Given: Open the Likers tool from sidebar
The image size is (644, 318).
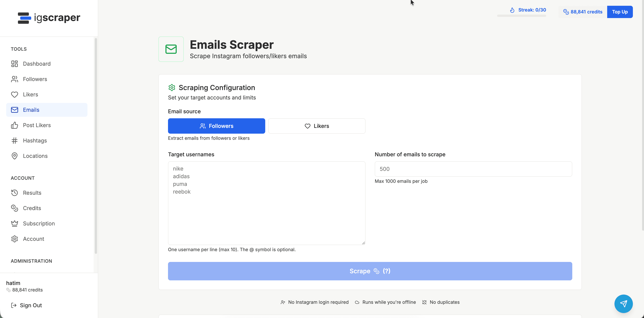Looking at the screenshot, I should tap(31, 94).
